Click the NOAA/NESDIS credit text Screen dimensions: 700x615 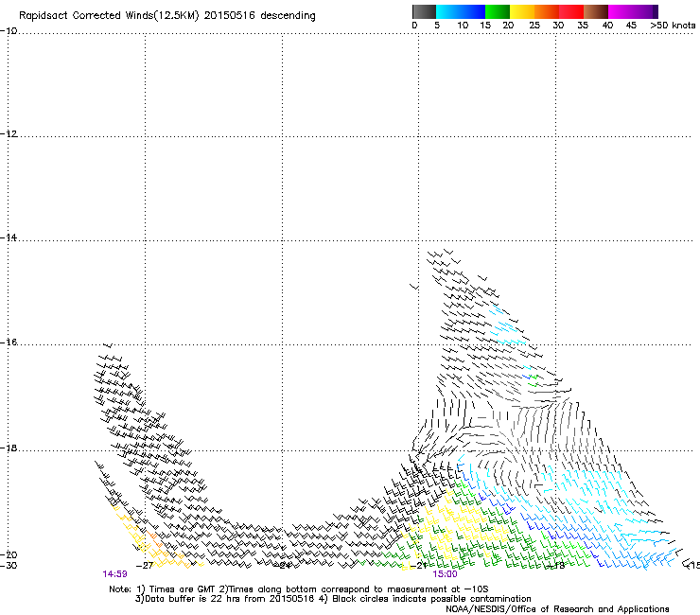click(557, 609)
